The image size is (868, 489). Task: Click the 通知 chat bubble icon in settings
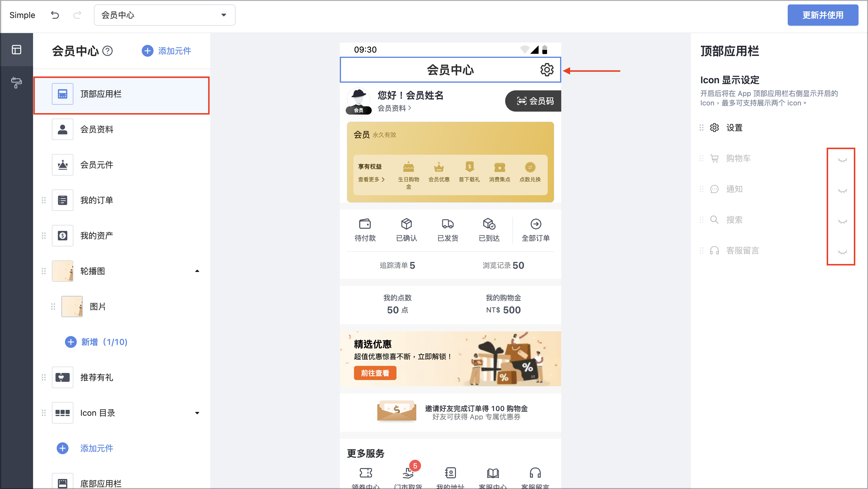point(714,189)
